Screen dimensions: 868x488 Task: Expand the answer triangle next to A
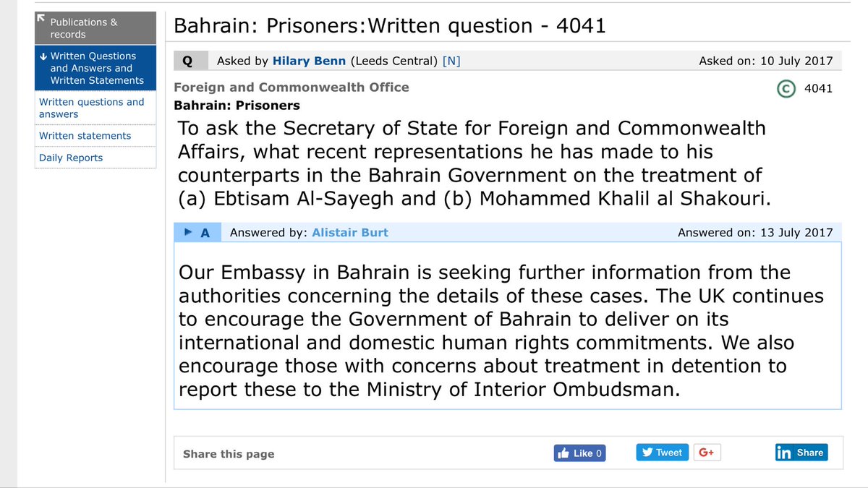pos(188,232)
